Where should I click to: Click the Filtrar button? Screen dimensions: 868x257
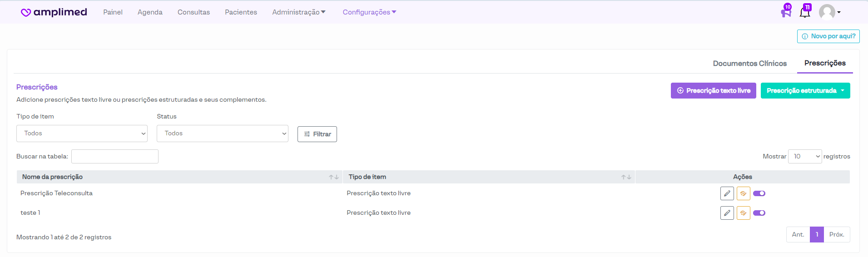(317, 134)
